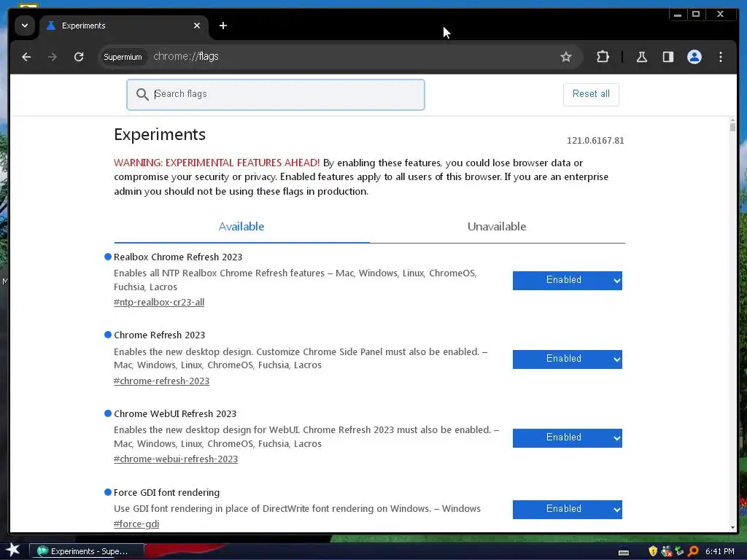Click the forward navigation arrow
Image resolution: width=747 pixels, height=560 pixels.
click(x=53, y=57)
